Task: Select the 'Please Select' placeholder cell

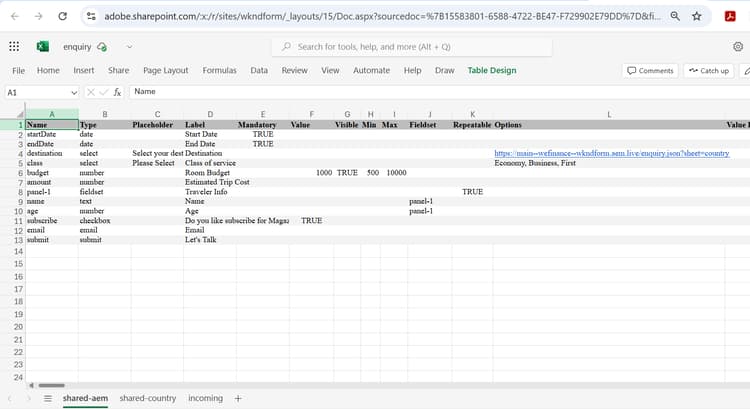Action: coord(157,163)
